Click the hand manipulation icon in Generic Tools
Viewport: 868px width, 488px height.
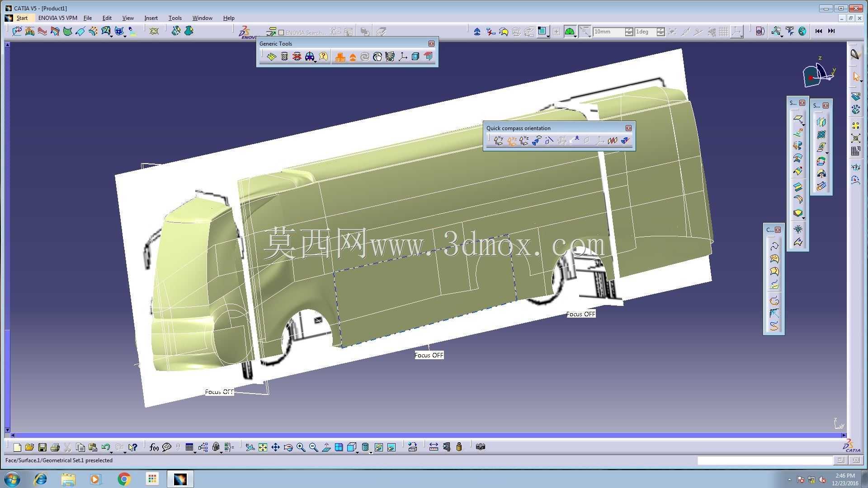(x=377, y=56)
